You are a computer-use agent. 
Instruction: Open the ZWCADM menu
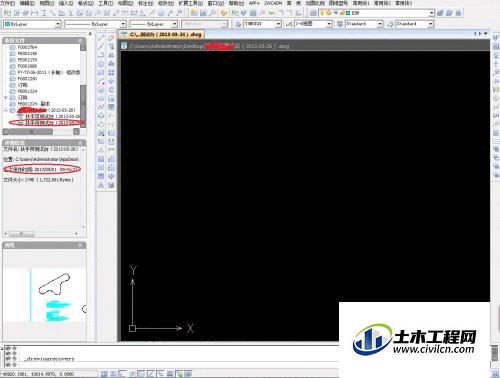click(273, 3)
